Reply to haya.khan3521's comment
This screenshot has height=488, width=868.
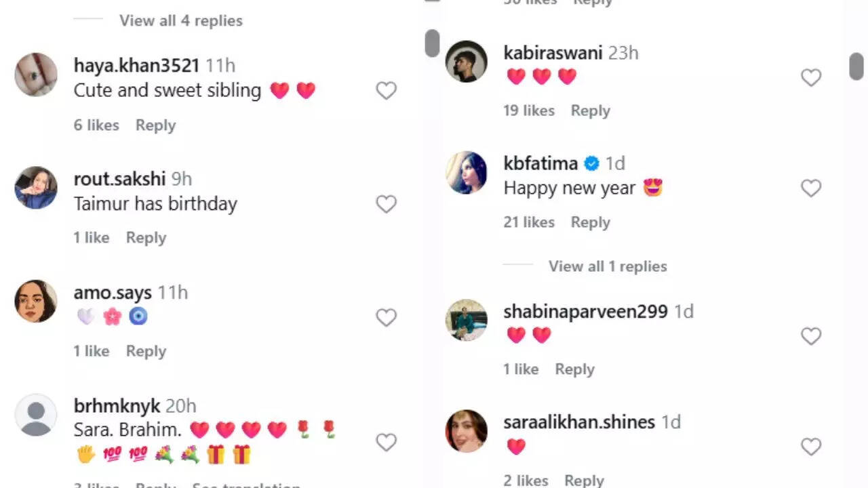(x=155, y=125)
